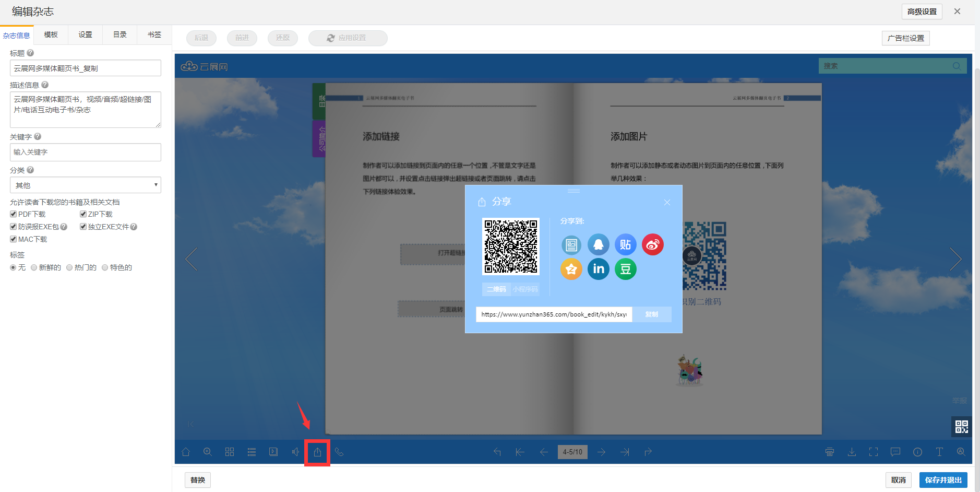This screenshot has height=492, width=980.
Task: Click the back/undo navigation arrow icon
Action: [497, 452]
